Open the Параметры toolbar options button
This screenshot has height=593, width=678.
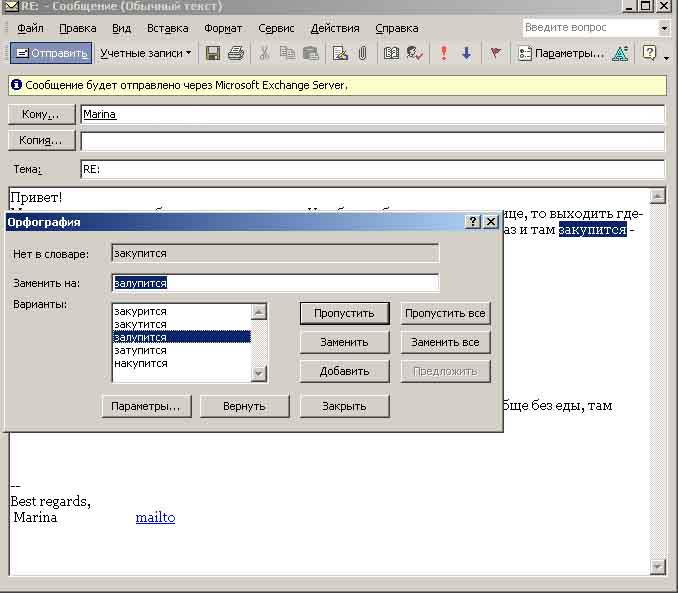561,53
